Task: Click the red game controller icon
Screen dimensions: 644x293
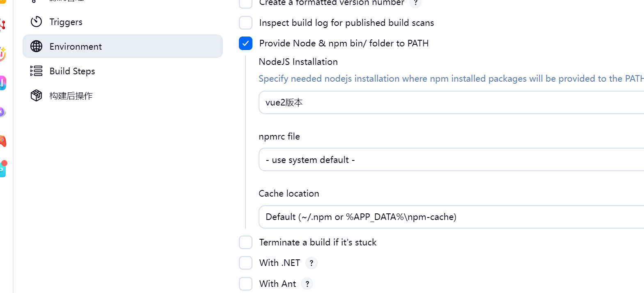Action: 3,141
